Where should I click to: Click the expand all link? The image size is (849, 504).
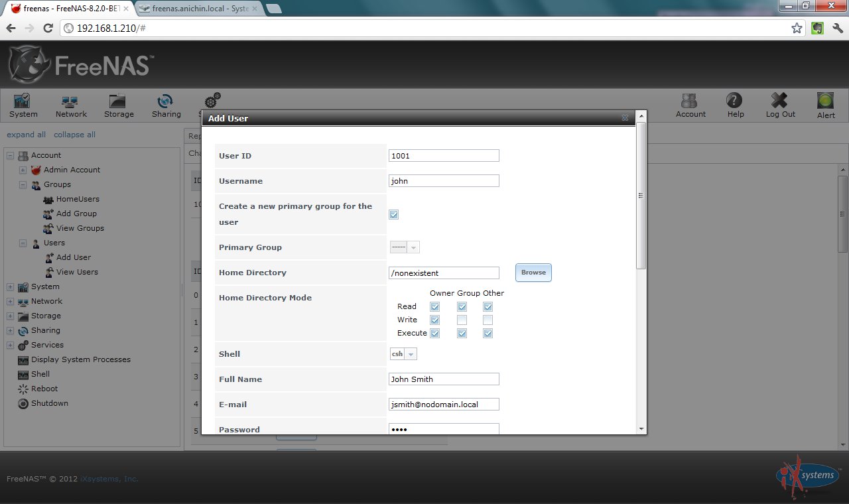pyautogui.click(x=26, y=135)
